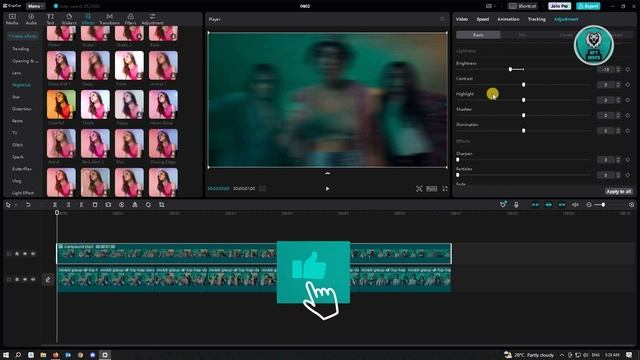The image size is (640, 360).
Task: Click the Sharpen value stepper arrows
Action: tap(618, 160)
